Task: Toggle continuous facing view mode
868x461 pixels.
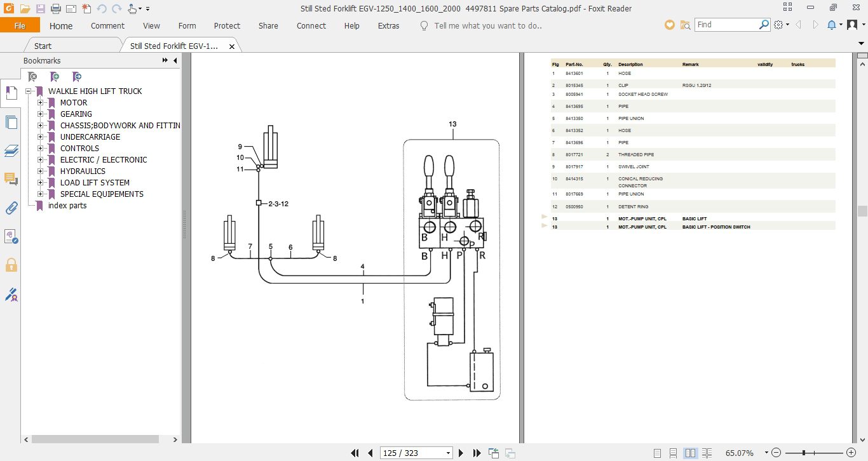Action: coord(707,453)
